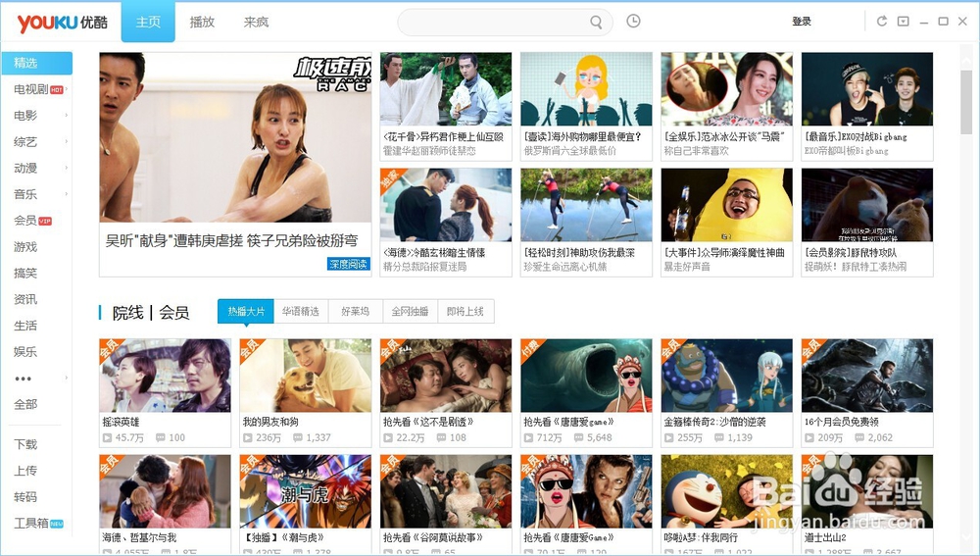The height and width of the screenshot is (556, 980).
Task: Open the 游戏 sidebar category
Action: coord(25,246)
